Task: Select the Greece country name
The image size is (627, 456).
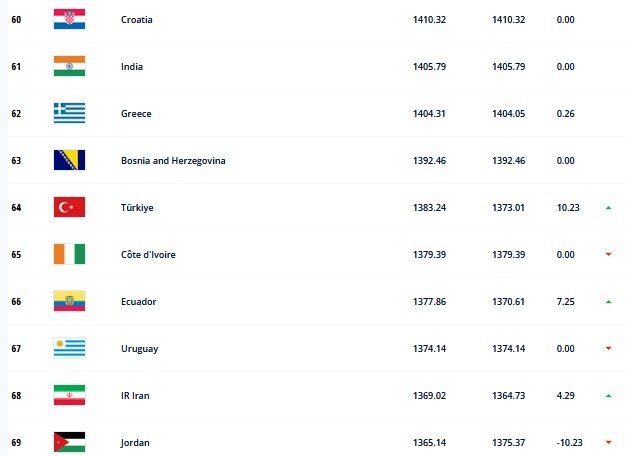Action: (x=135, y=114)
